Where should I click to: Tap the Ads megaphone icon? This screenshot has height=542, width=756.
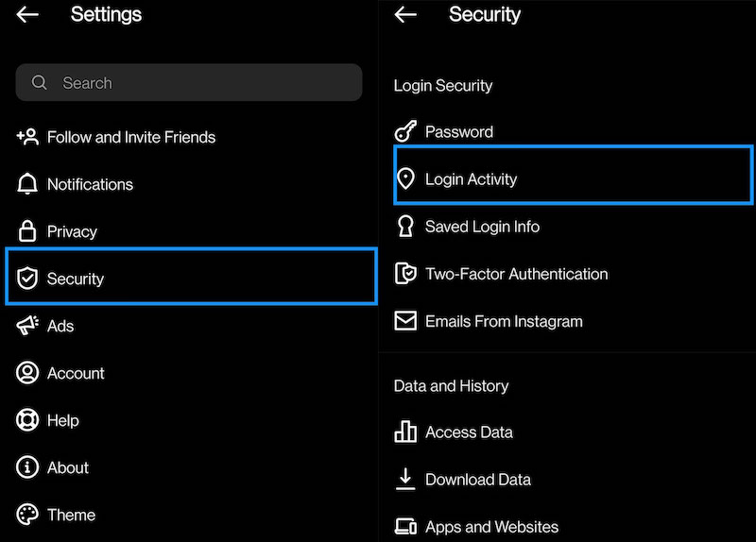(x=27, y=326)
